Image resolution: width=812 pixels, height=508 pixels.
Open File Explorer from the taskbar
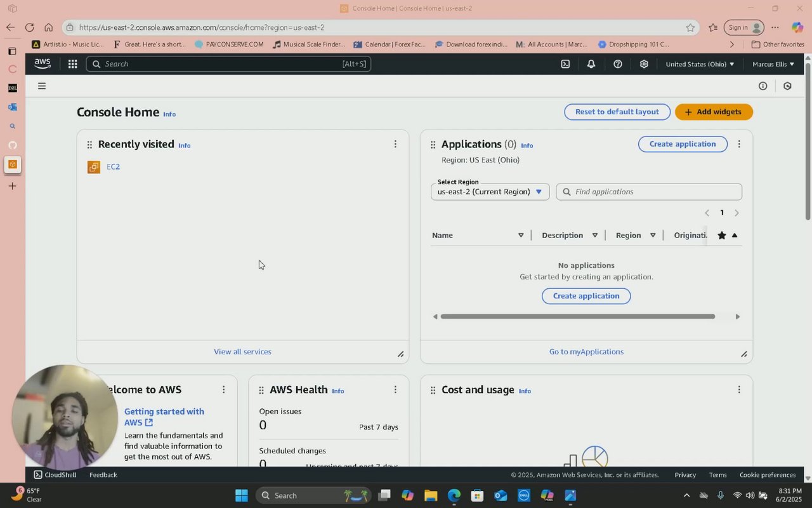pos(431,495)
